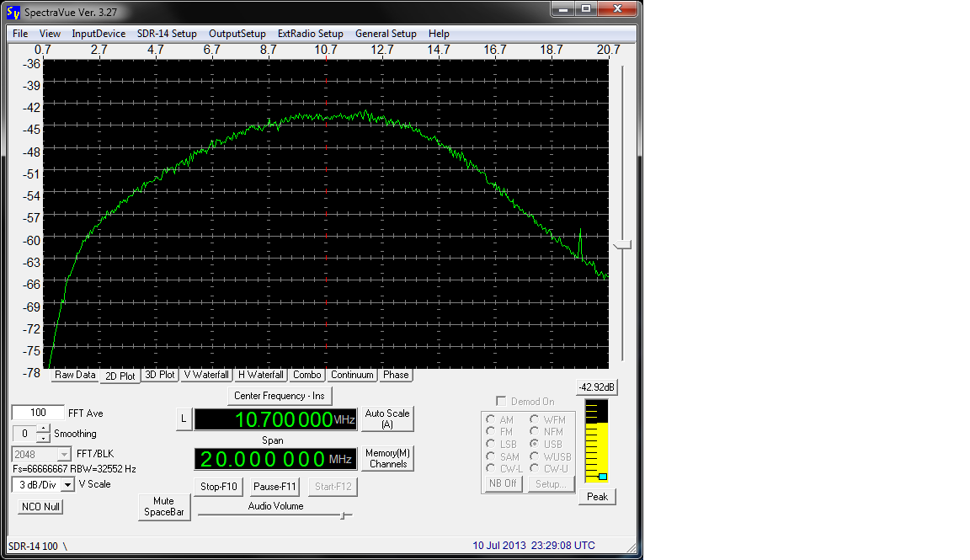Click the Smoothing spinner down arrow
Screen dimensions: 970x560
click(43, 438)
